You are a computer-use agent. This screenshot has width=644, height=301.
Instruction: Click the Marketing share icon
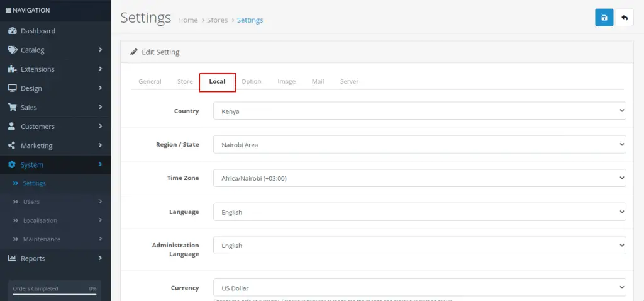[x=12, y=145]
